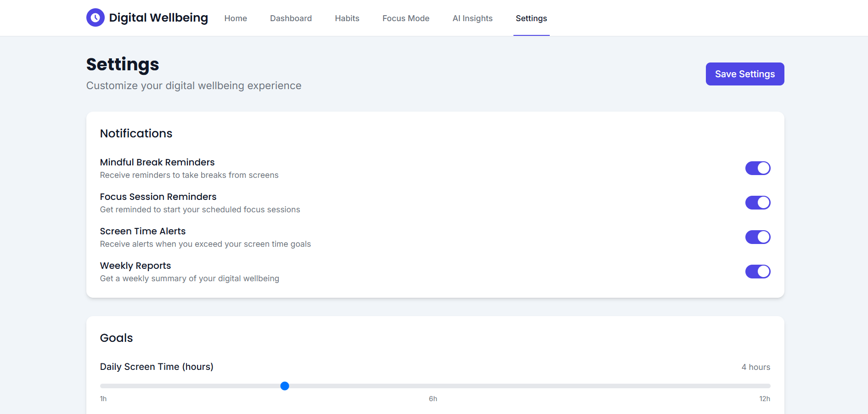Disable Weekly Reports notifications

(x=758, y=272)
